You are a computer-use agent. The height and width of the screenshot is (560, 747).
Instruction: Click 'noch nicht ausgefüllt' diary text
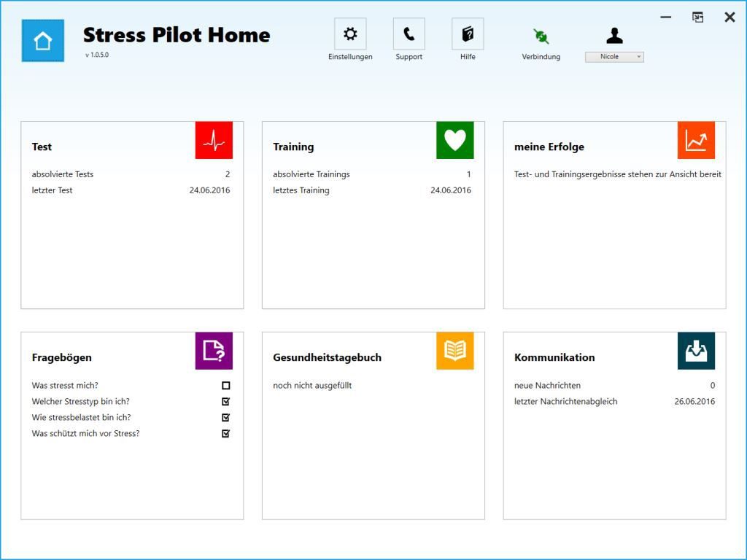pyautogui.click(x=312, y=386)
